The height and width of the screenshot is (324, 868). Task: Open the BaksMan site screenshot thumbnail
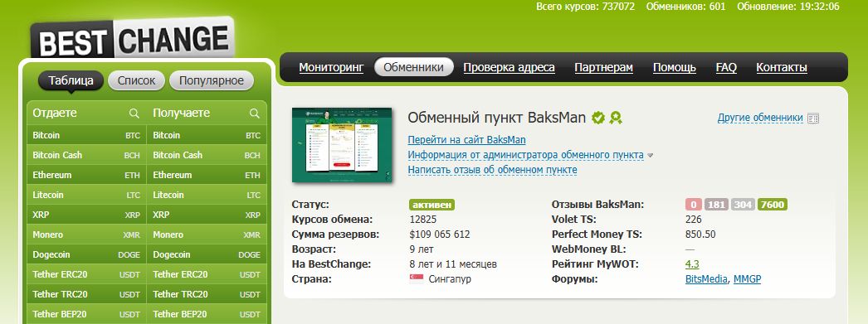click(342, 145)
